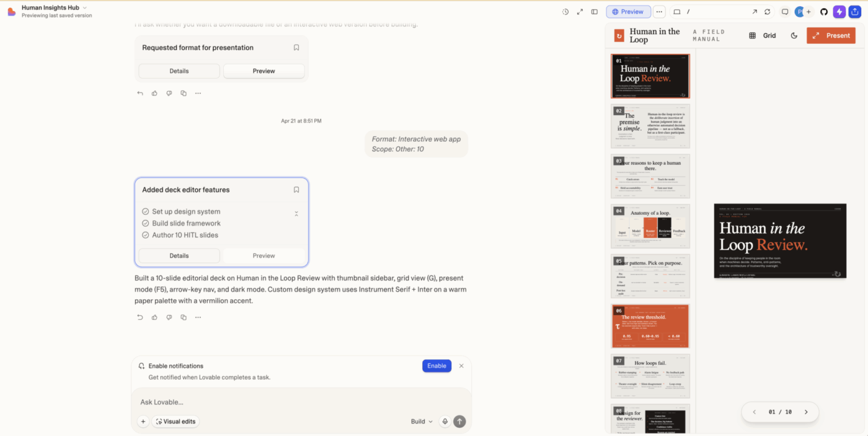Open the preview in a new tab arrow
The width and height of the screenshot is (868, 436).
click(x=755, y=12)
